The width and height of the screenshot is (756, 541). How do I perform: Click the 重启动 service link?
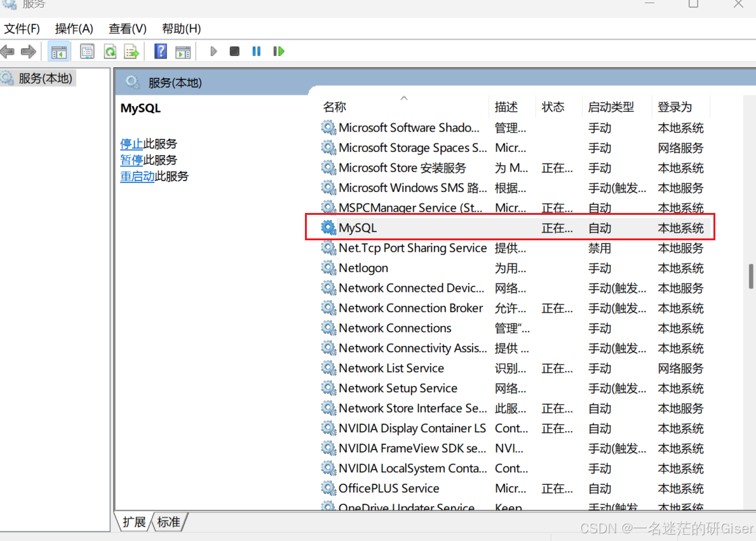(137, 176)
